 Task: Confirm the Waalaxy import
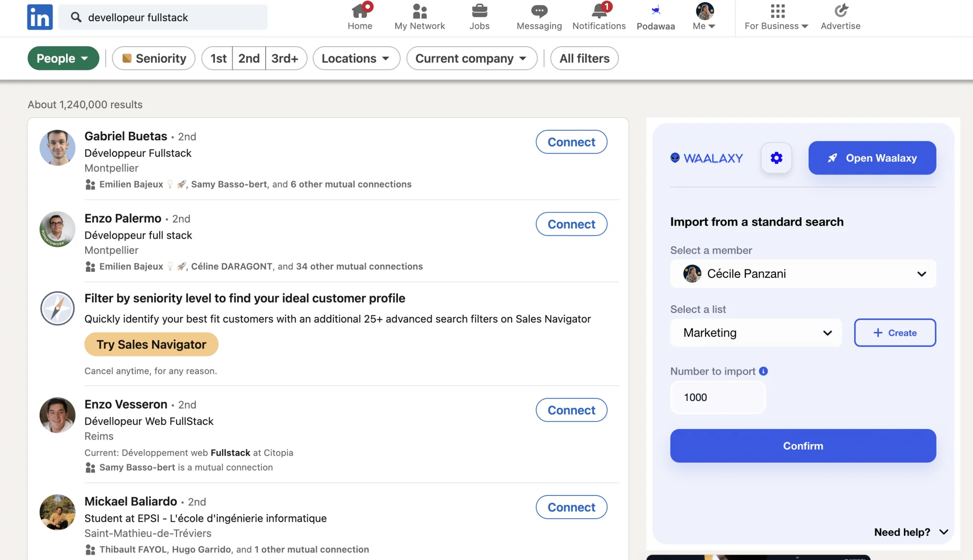(x=803, y=446)
